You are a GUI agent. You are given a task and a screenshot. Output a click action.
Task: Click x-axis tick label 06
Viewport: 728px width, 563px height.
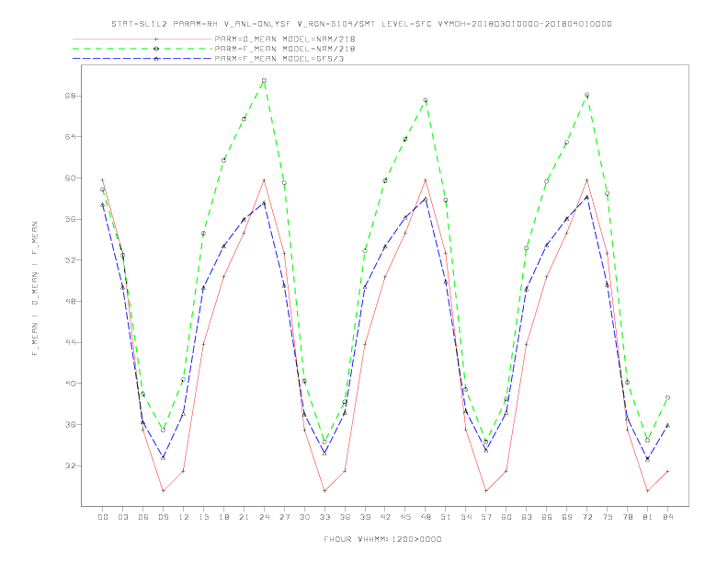point(143,517)
